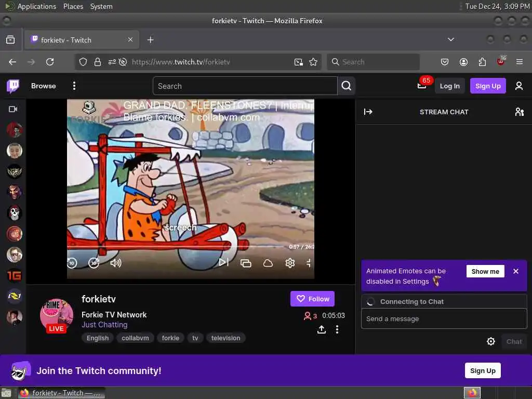Skip to the next video in player

(x=223, y=262)
